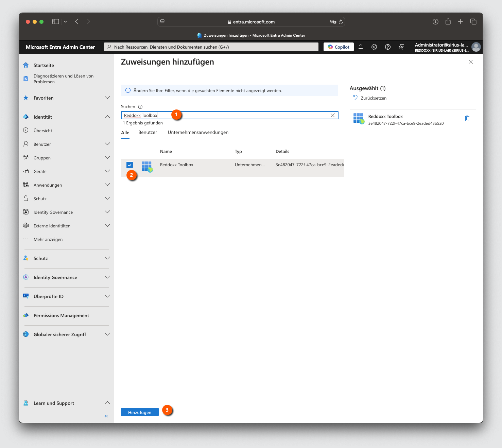Click the Safari address bar
The width and height of the screenshot is (502, 448).
[x=251, y=22]
